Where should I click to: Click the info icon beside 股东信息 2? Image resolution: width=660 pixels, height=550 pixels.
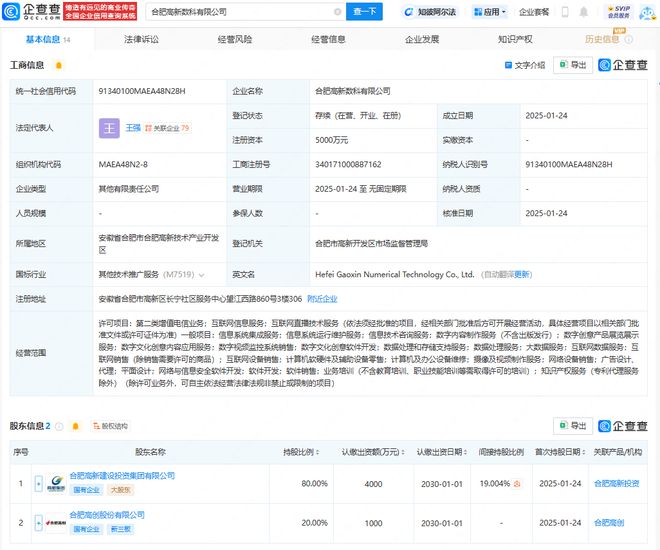pos(59,426)
